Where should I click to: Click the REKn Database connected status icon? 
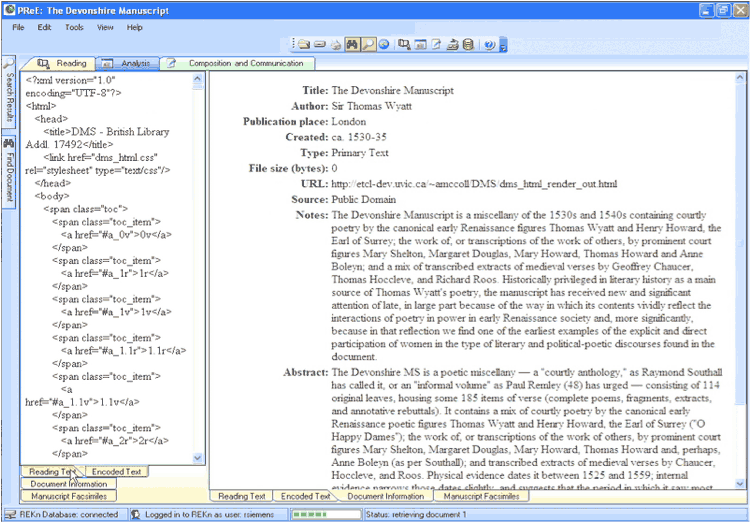10,515
